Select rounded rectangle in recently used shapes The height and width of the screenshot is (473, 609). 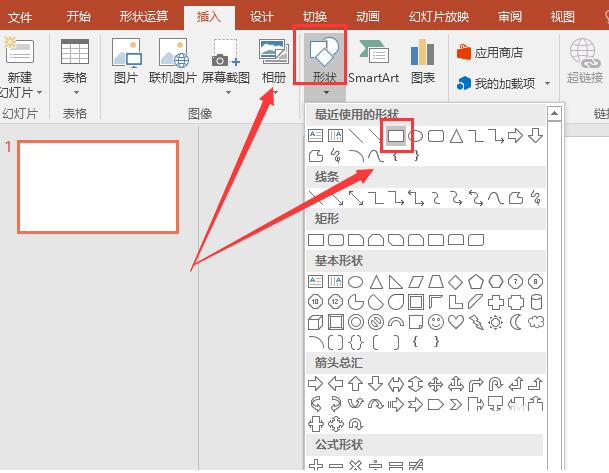tap(436, 136)
